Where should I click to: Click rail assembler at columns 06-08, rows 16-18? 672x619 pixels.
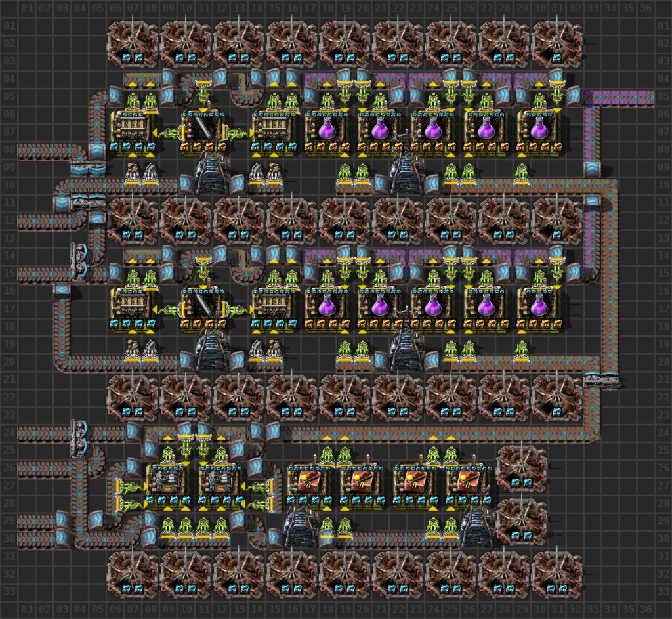click(x=133, y=309)
